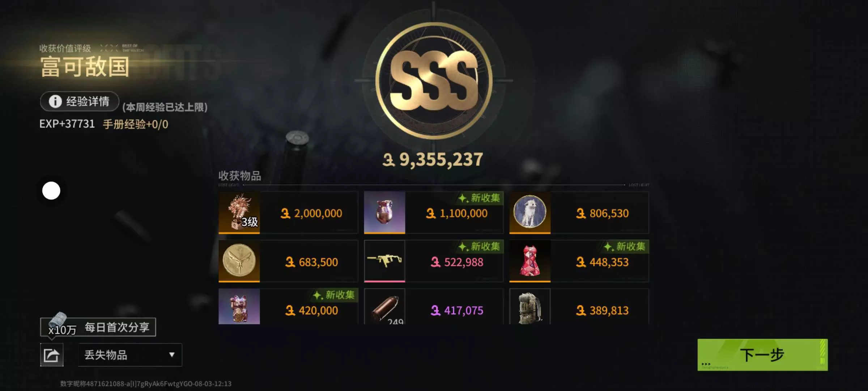The image size is (868, 391).
Task: Tap the green 下一步 button
Action: 762,355
